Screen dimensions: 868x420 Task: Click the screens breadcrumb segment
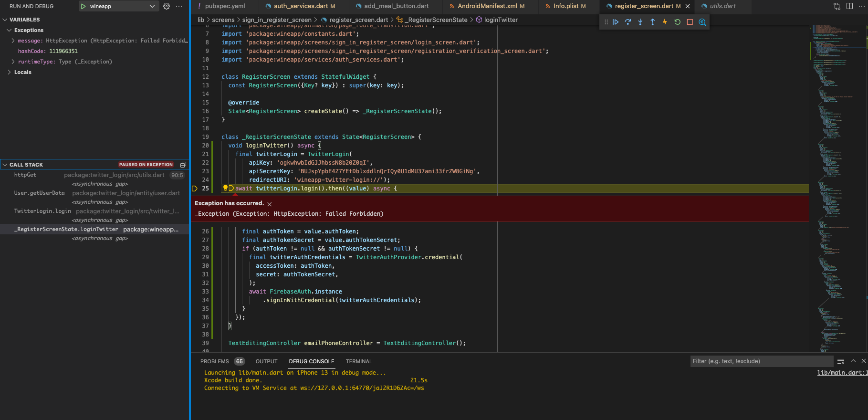(223, 20)
